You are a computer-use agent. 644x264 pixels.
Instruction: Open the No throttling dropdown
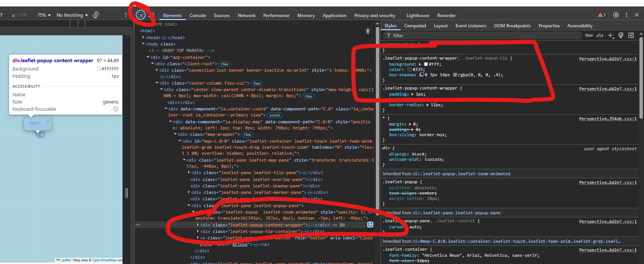tap(72, 15)
